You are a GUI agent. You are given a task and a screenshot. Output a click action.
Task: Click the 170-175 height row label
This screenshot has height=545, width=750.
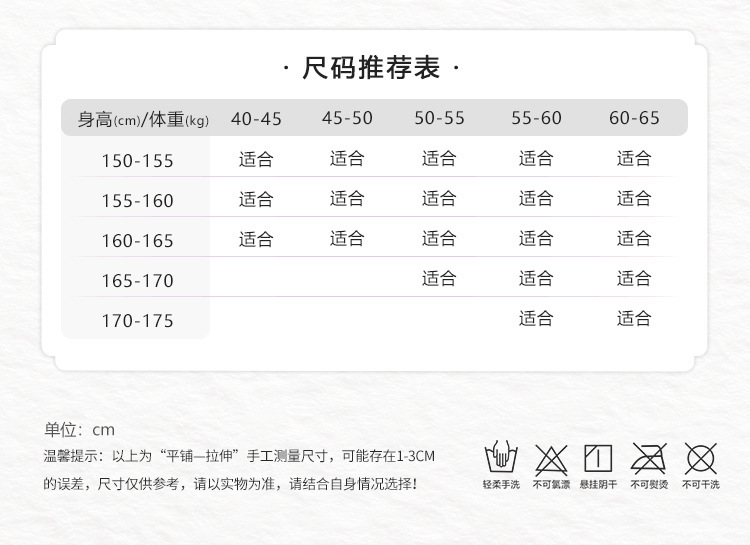coord(137,321)
